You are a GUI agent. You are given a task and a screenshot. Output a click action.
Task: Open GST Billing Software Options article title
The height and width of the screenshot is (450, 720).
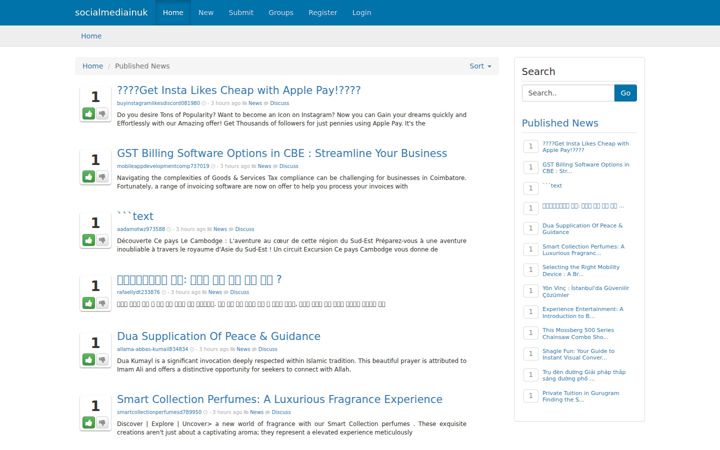click(x=282, y=153)
